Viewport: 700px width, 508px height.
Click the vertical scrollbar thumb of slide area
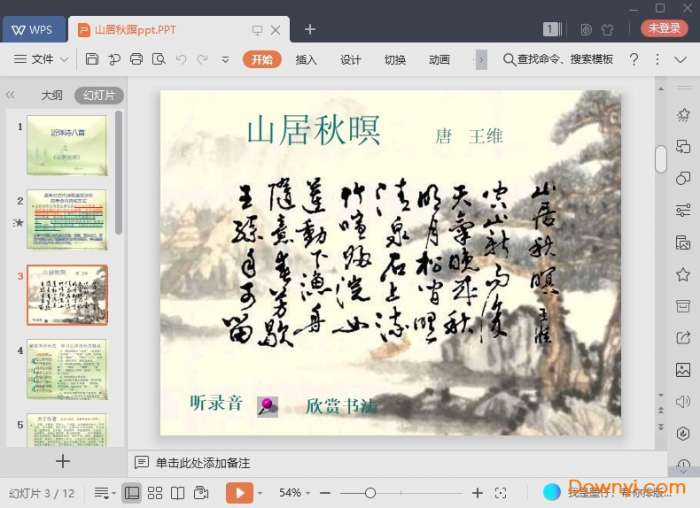coord(661,158)
